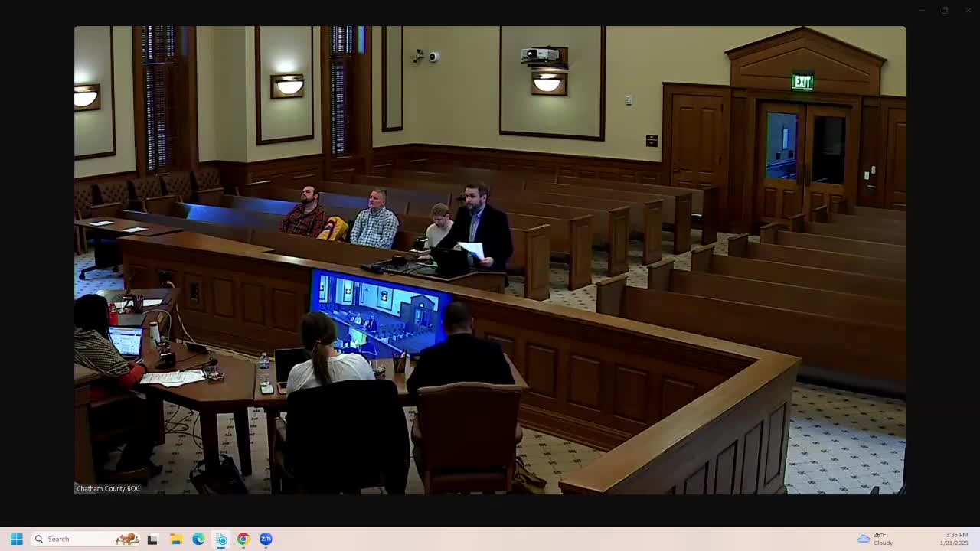This screenshot has width=980, height=551.
Task: Open the 26°F Cloudy weather widget
Action: click(x=875, y=539)
